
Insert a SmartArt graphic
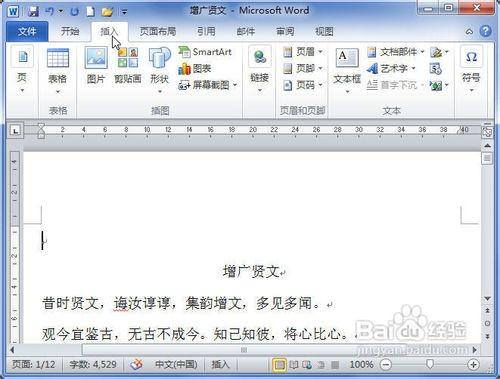tap(205, 52)
